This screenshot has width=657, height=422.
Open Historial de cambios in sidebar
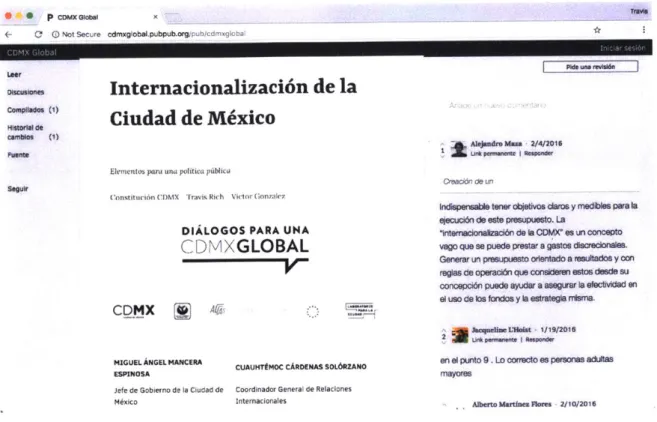pyautogui.click(x=33, y=132)
